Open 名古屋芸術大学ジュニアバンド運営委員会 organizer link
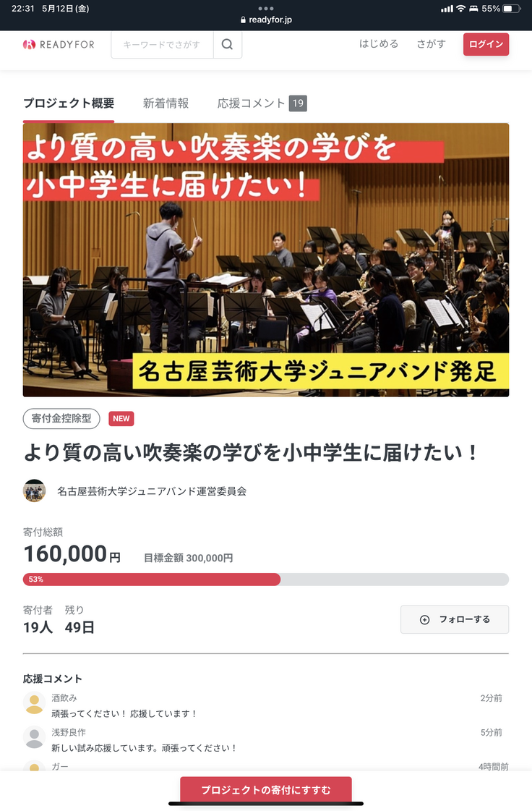Image resolution: width=532 pixels, height=811 pixels. pos(152,491)
